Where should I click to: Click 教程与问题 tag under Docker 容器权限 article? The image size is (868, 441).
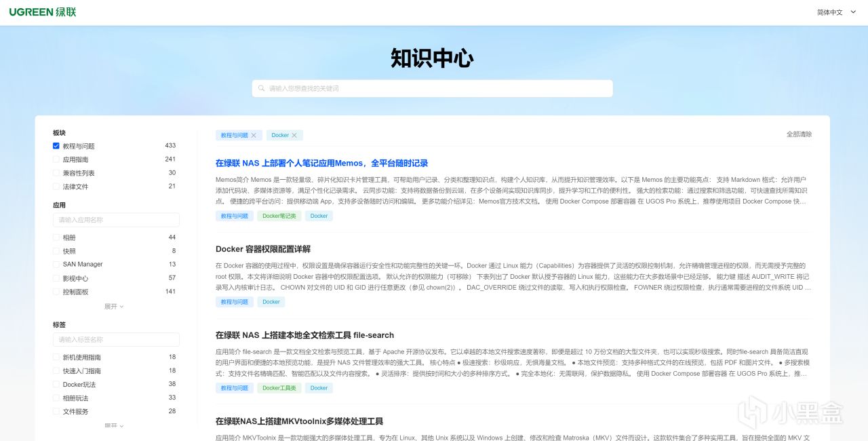coord(235,302)
